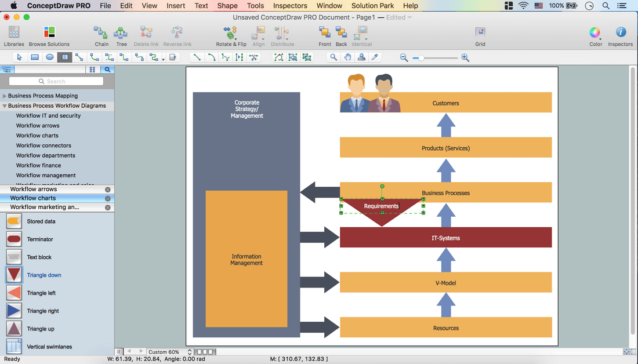638x364 pixels.
Task: Close the Workflow arrows library
Action: tap(108, 190)
